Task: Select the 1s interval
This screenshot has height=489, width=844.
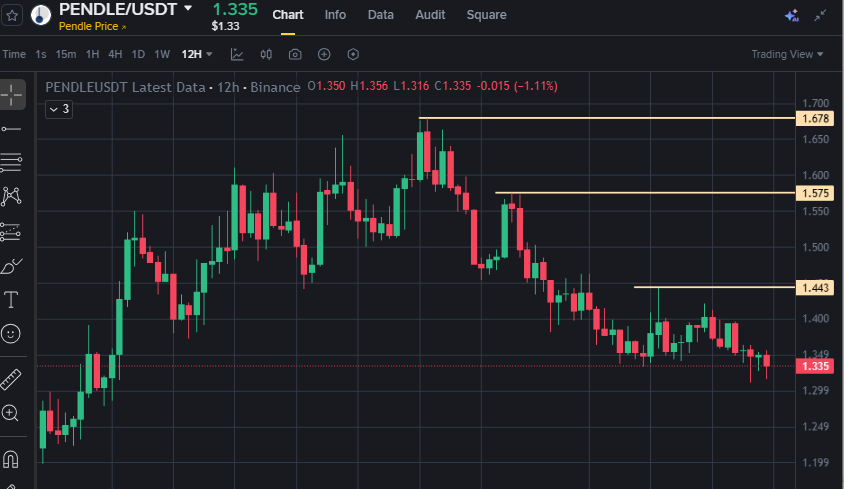Action: 41,54
